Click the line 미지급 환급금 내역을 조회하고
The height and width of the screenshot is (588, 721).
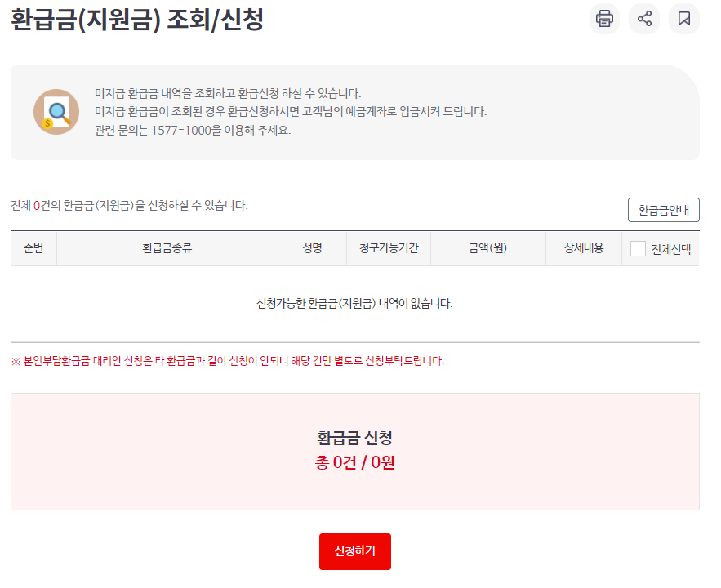pyautogui.click(x=228, y=93)
